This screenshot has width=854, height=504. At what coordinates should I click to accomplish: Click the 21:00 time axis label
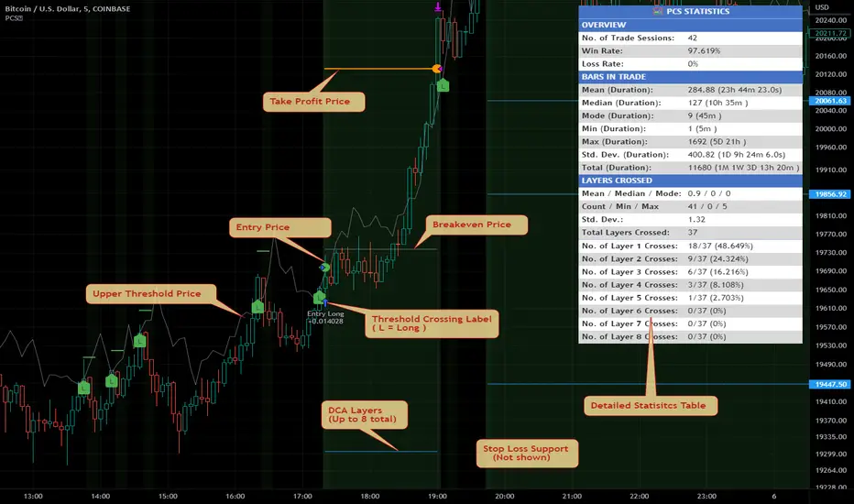[x=572, y=496]
